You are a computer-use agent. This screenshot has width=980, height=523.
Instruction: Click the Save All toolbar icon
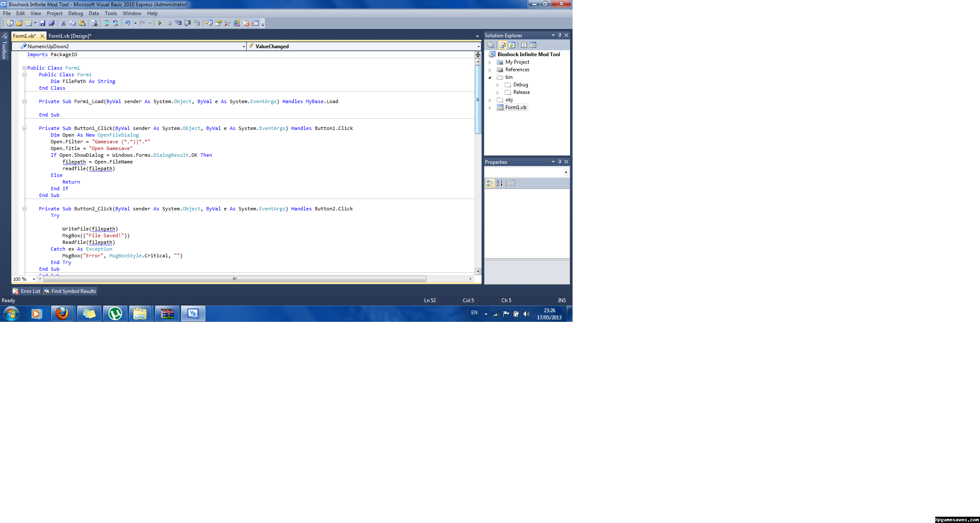pyautogui.click(x=52, y=23)
